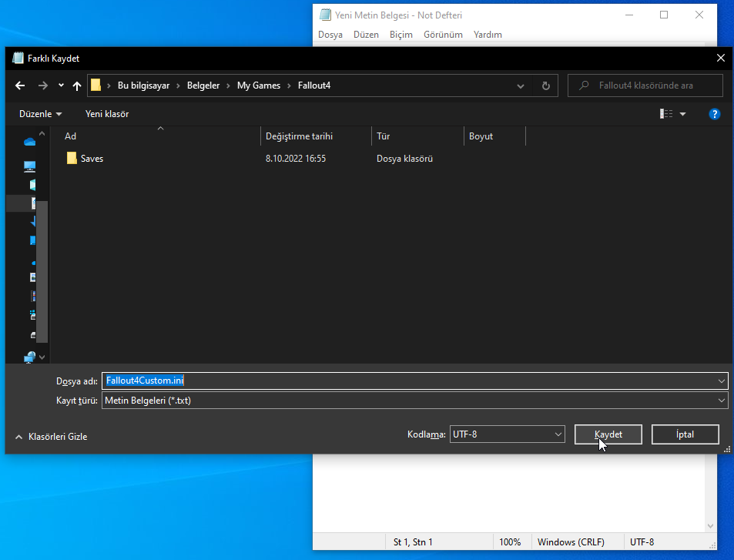Open the Düzenle menu
Screen dimensions: 734x560
click(40, 114)
